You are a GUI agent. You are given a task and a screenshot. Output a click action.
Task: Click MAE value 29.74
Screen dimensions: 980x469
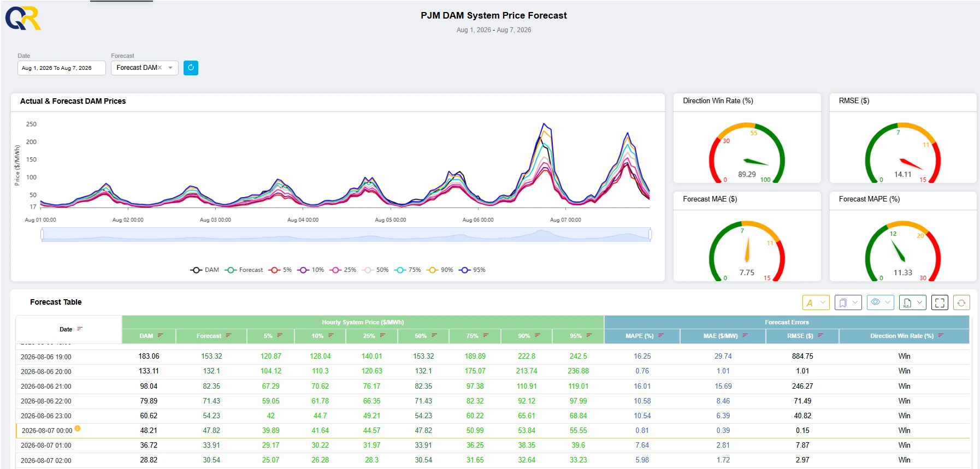723,356
